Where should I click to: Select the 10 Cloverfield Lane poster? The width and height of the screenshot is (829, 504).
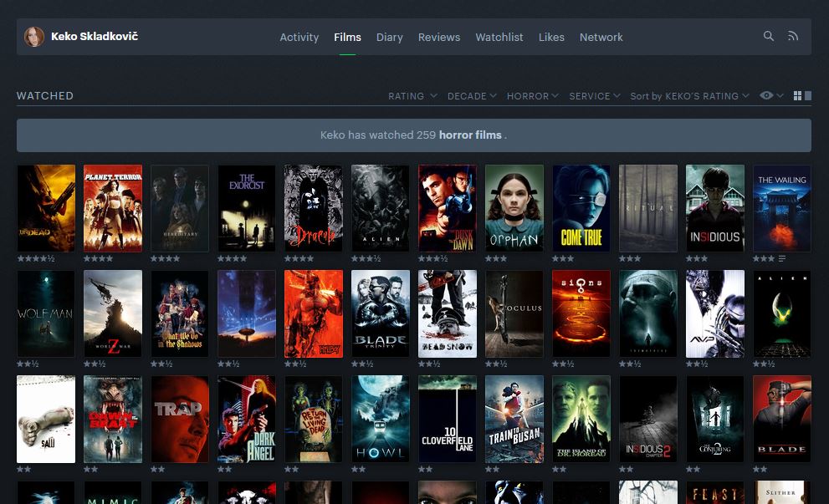click(x=448, y=420)
